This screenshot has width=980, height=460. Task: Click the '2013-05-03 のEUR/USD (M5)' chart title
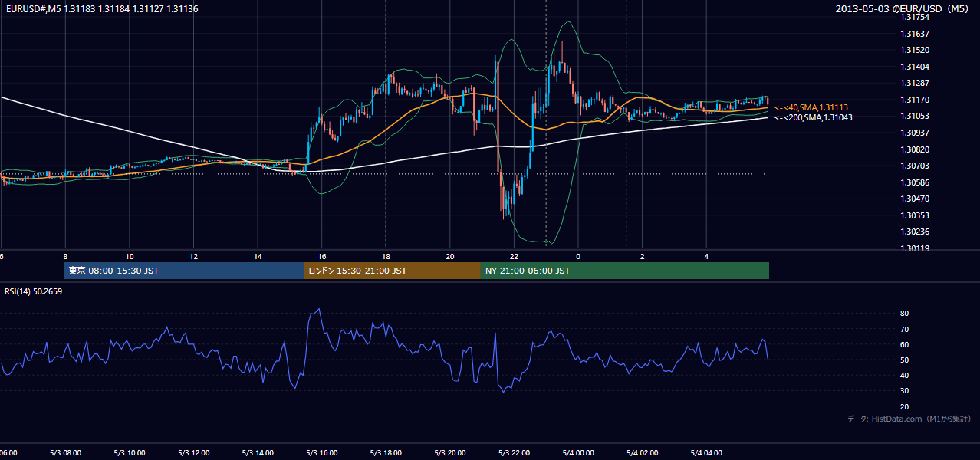coord(902,9)
